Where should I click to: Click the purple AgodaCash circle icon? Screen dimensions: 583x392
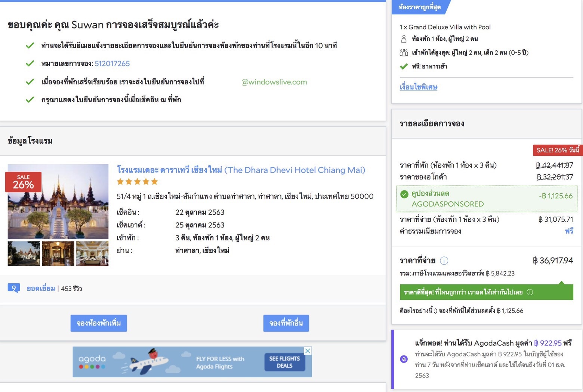[404, 359]
